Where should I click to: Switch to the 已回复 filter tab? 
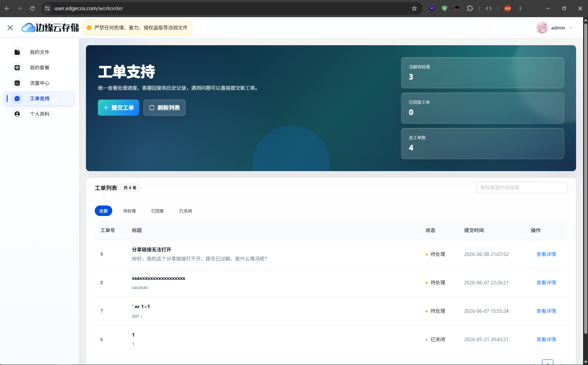[158, 211]
